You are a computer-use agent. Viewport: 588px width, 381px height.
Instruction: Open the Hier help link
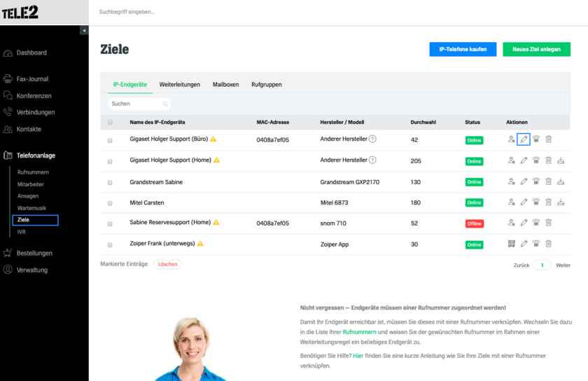[x=358, y=356]
